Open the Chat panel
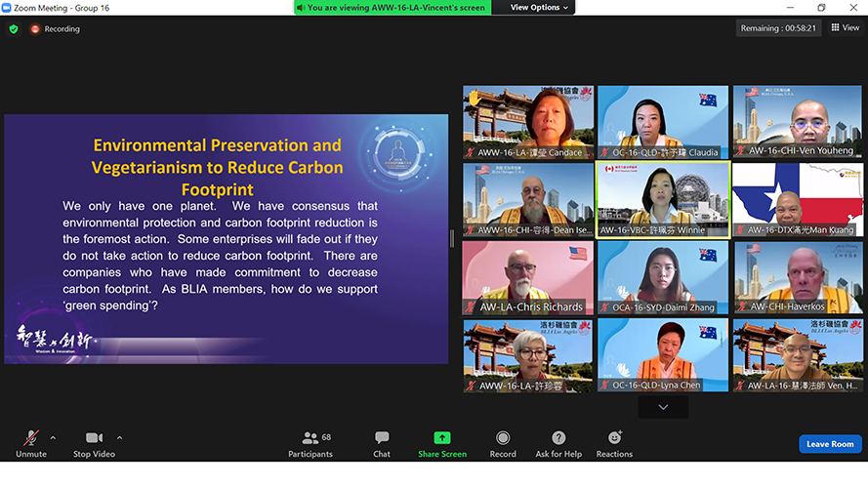Image resolution: width=868 pixels, height=488 pixels. point(382,443)
